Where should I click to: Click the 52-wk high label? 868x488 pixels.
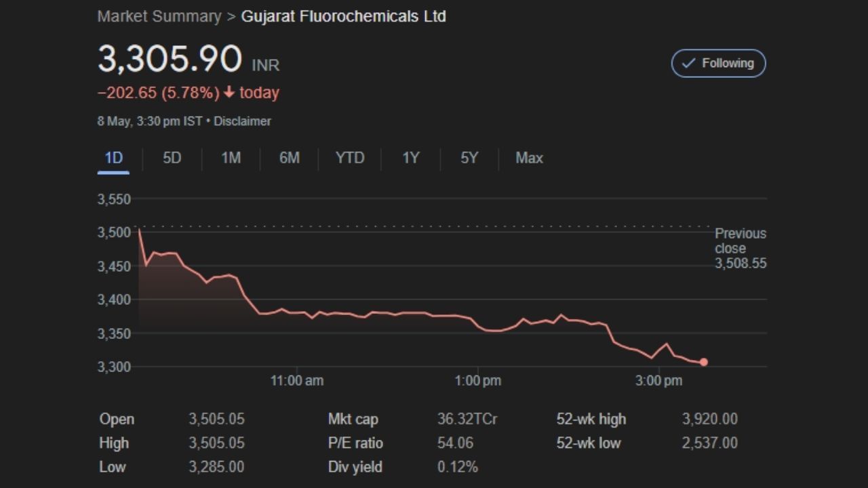591,419
